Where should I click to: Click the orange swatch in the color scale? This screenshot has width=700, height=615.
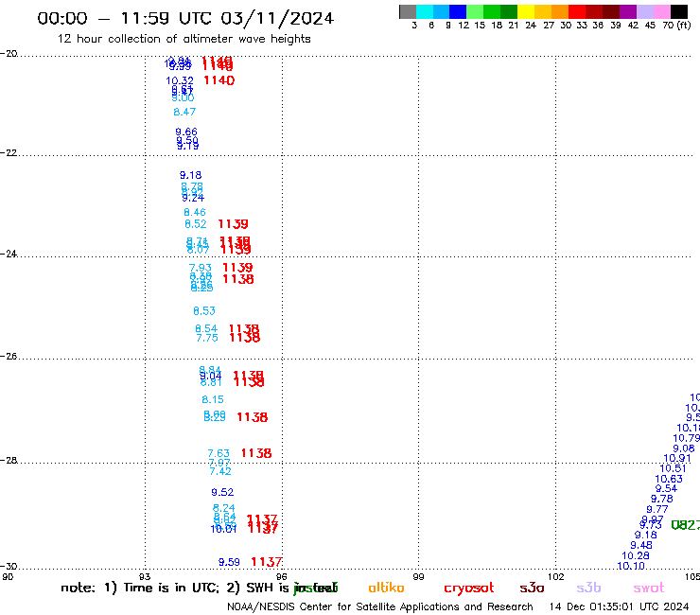click(x=560, y=11)
